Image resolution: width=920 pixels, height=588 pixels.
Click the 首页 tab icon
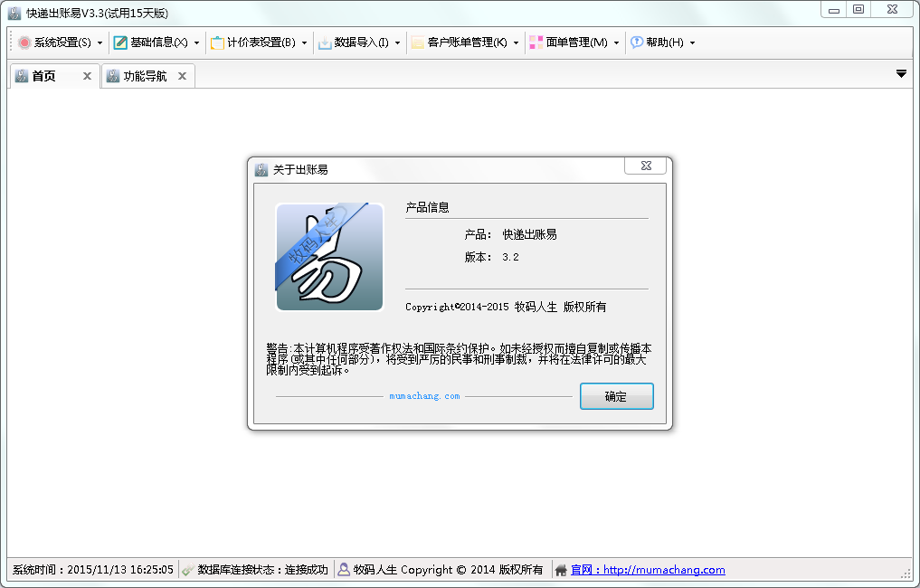click(22, 76)
